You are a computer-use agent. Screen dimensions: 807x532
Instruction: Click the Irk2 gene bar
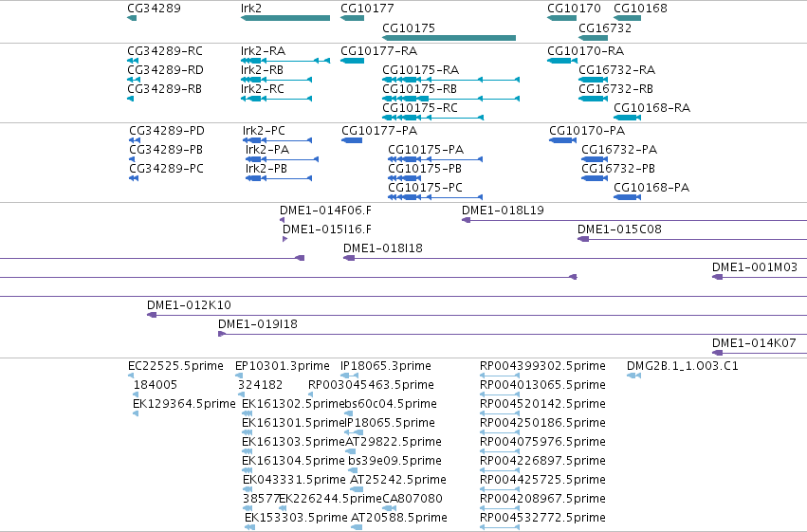[285, 18]
